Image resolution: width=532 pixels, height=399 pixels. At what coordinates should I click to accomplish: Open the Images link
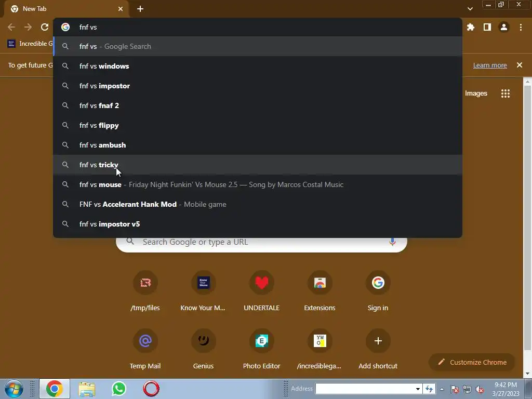[x=476, y=94]
